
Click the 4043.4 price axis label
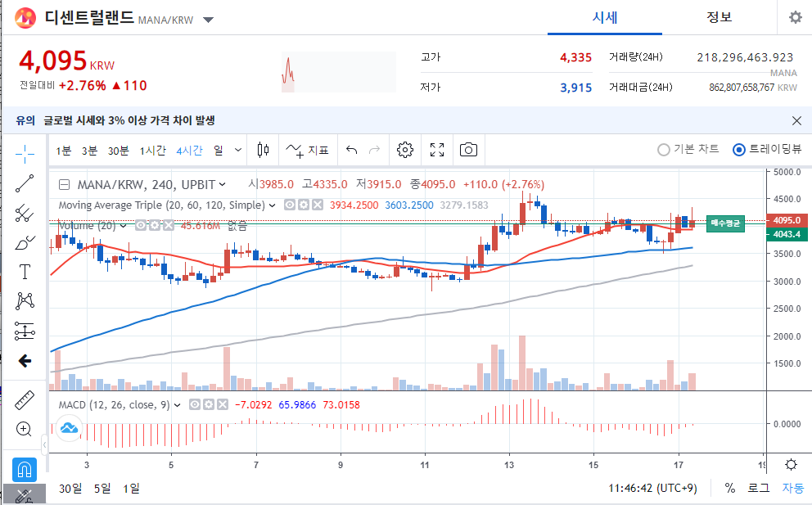(x=787, y=234)
